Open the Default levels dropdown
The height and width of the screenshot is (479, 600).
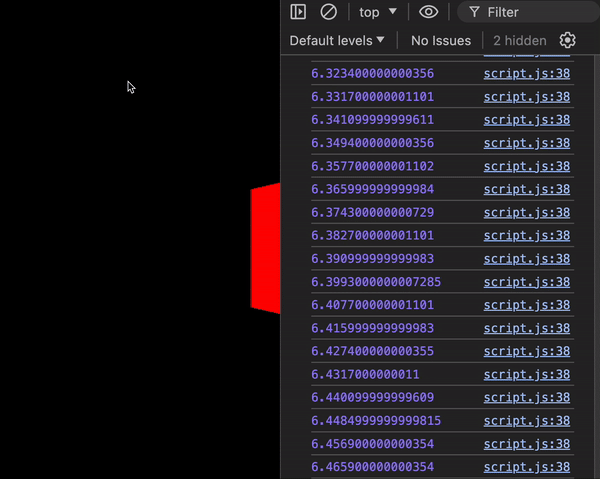pos(337,41)
